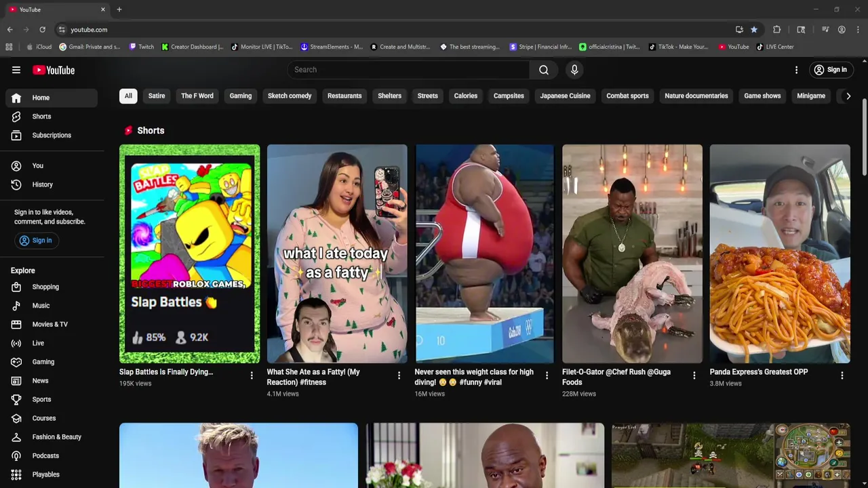Viewport: 868px width, 488px height.
Task: Open News in Explore list
Action: [52, 381]
